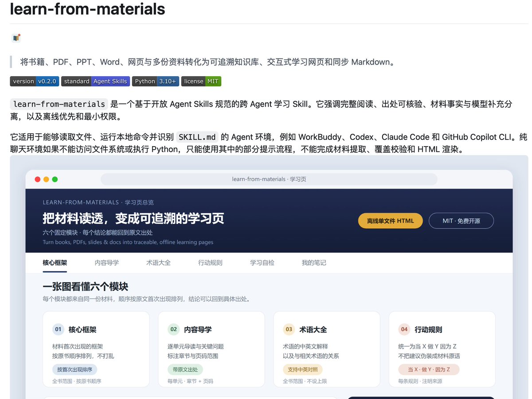Image resolution: width=532 pixels, height=399 pixels.
Task: Click the text 每条规则 · 注明来源
Action: 420,381
